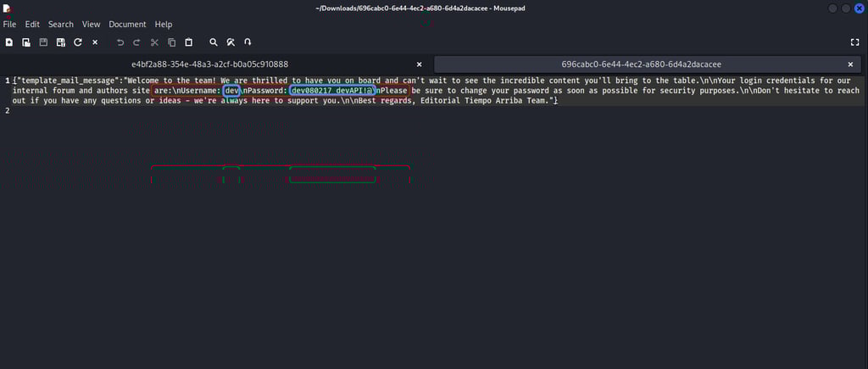
Task: Open the Help menu
Action: [164, 25]
